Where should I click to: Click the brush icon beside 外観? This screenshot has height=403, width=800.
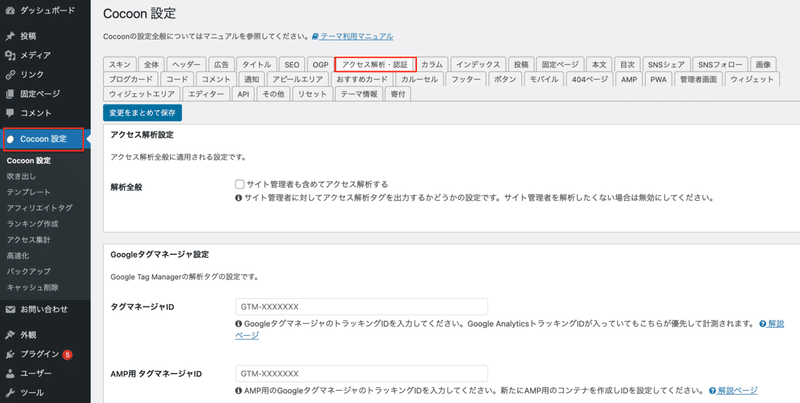10,335
